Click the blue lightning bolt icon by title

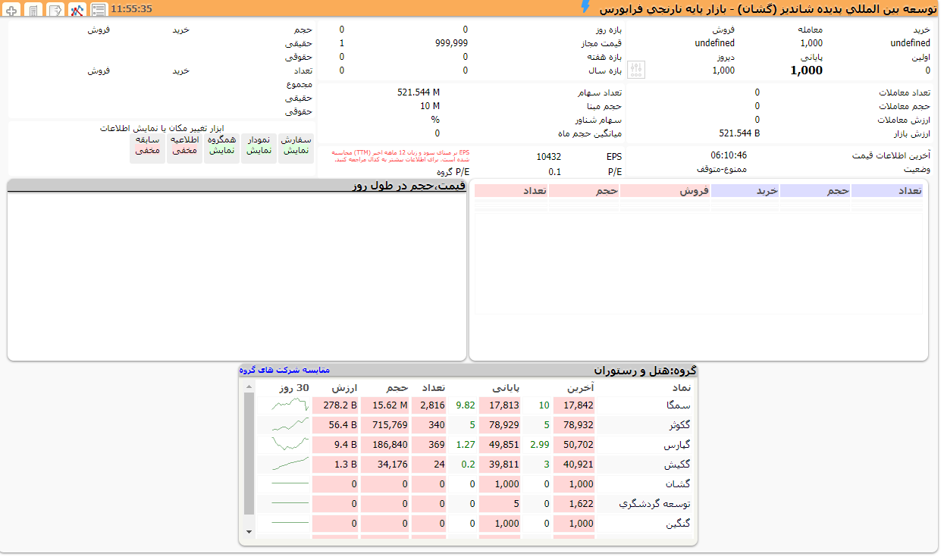tap(585, 7)
